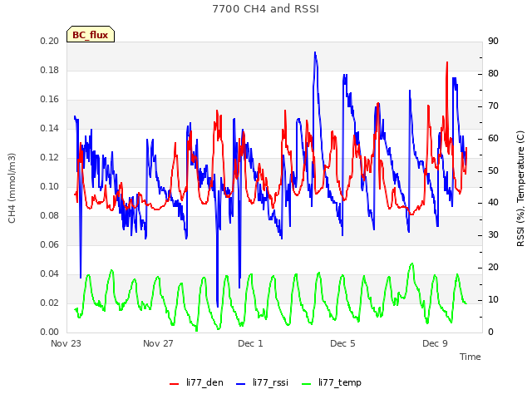Click the 'CH4 (mmol/m3)' axis title
Viewport: 532px width, 399px height.
(x=12, y=188)
